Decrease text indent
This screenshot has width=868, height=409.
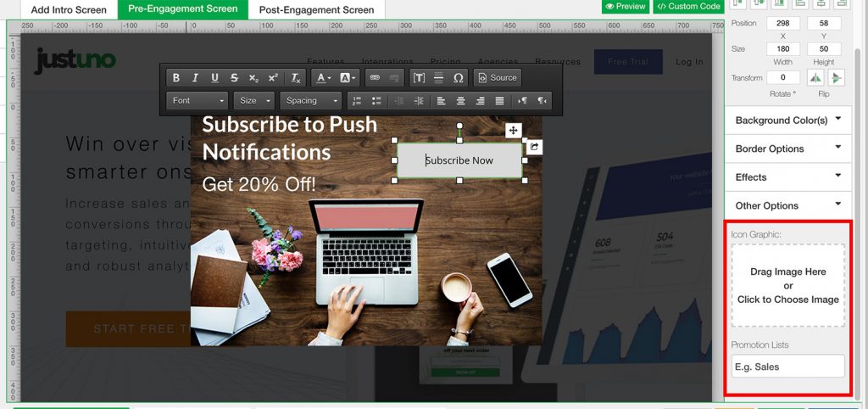coord(399,101)
